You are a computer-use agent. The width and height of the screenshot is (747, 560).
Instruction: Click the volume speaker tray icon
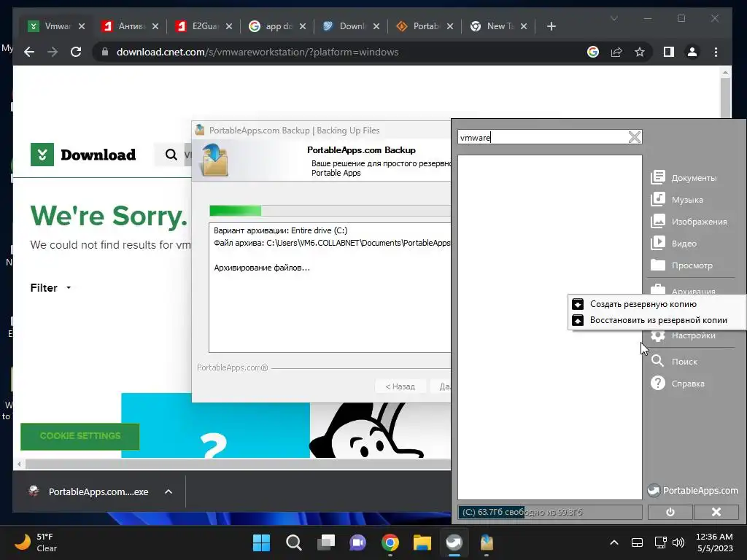tap(678, 542)
